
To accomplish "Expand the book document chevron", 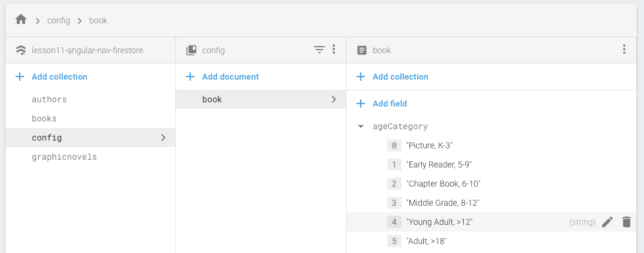I will point(334,99).
